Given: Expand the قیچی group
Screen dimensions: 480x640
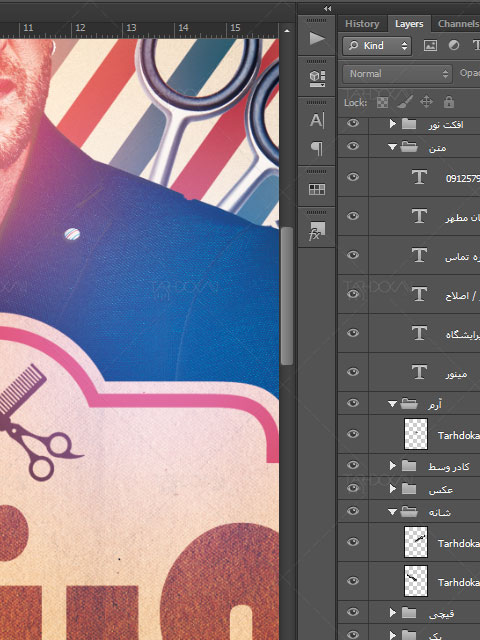Looking at the screenshot, I should [x=392, y=613].
